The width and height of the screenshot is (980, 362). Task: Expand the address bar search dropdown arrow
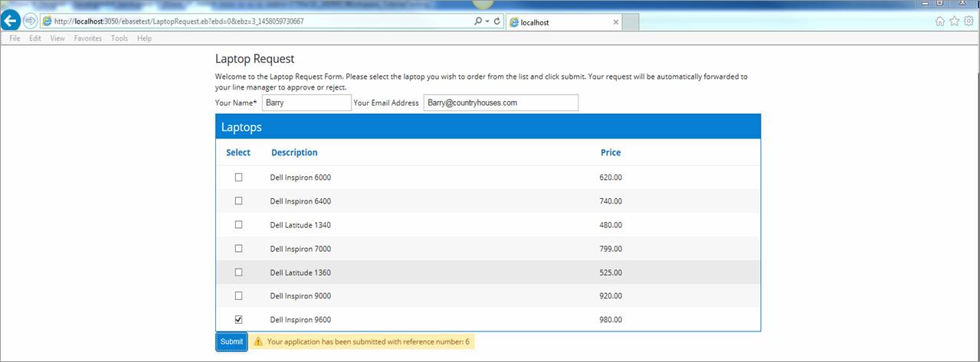(487, 21)
